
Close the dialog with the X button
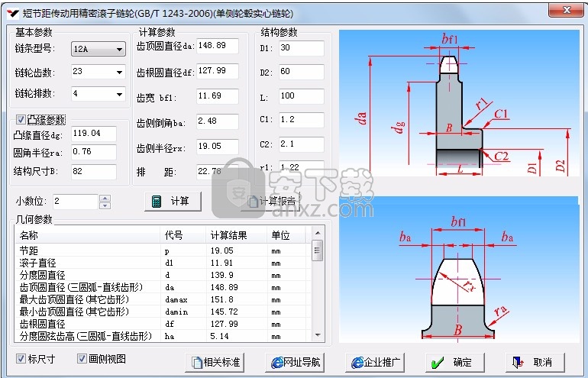pos(566,11)
